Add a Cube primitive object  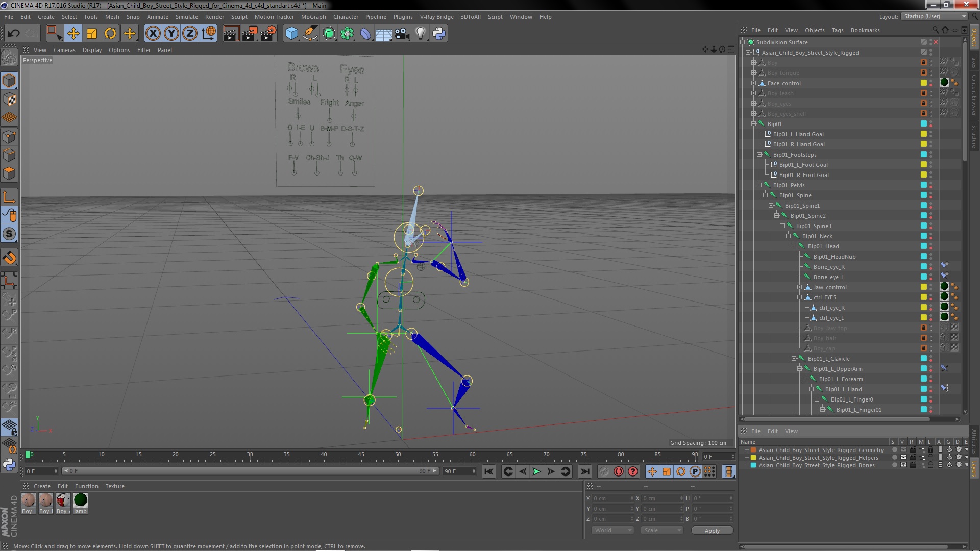click(x=291, y=34)
